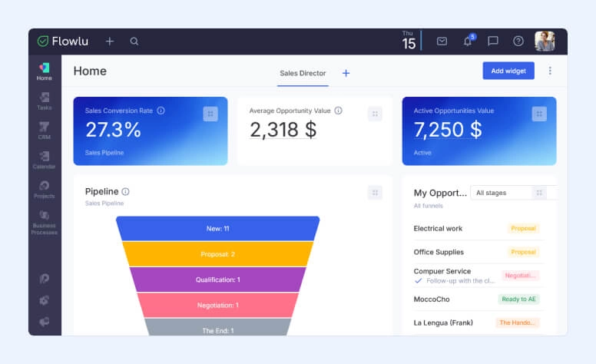Click The Hando... tag on La Lengua
This screenshot has height=364, width=596.
[518, 323]
